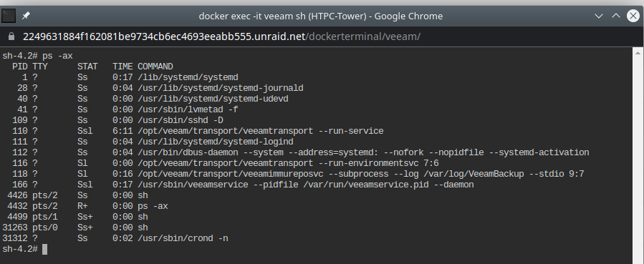The width and height of the screenshot is (644, 264).
Task: Click the /lib/systemd/systemd process entry
Action: tap(188, 77)
